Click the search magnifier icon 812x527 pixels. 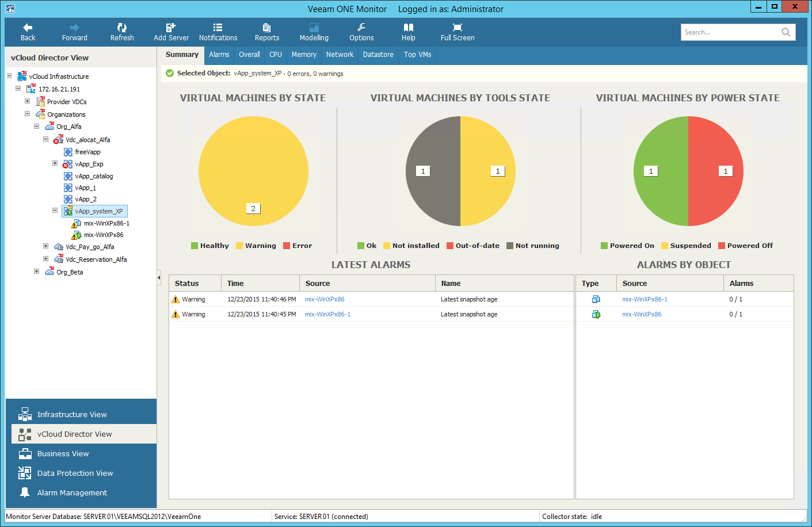(x=786, y=32)
